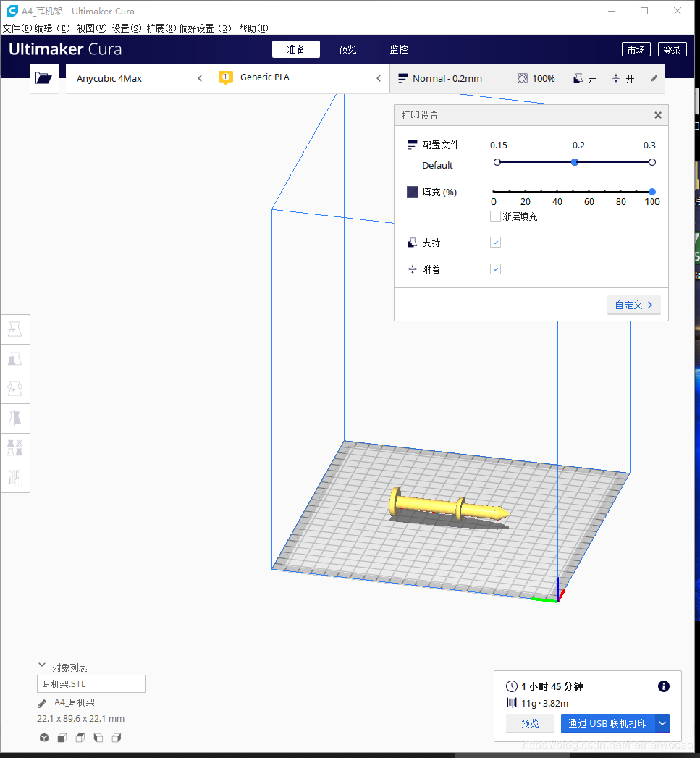Set layer height slider to 0.15

(497, 162)
